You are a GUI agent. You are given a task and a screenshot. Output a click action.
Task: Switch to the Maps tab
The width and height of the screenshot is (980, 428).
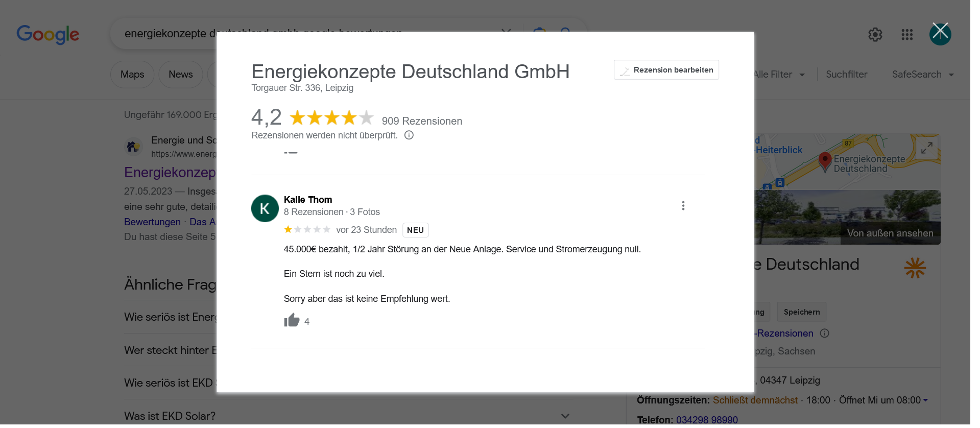132,75
